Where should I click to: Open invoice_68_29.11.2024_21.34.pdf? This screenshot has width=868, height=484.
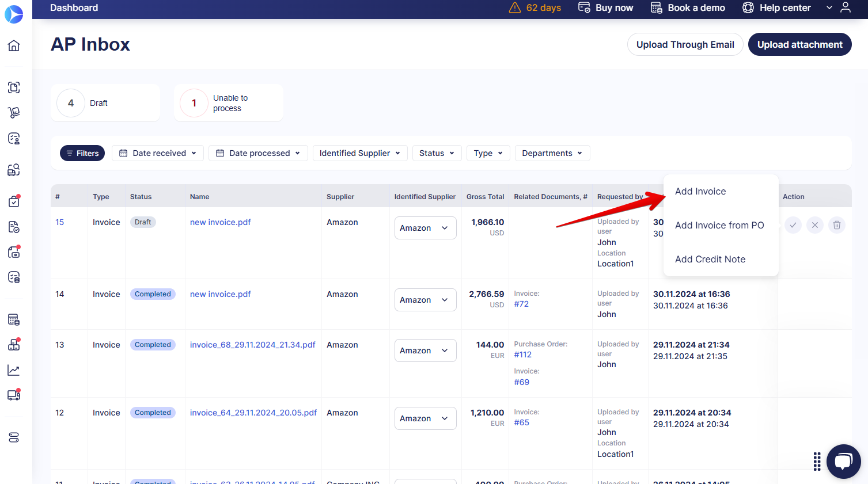coord(253,345)
